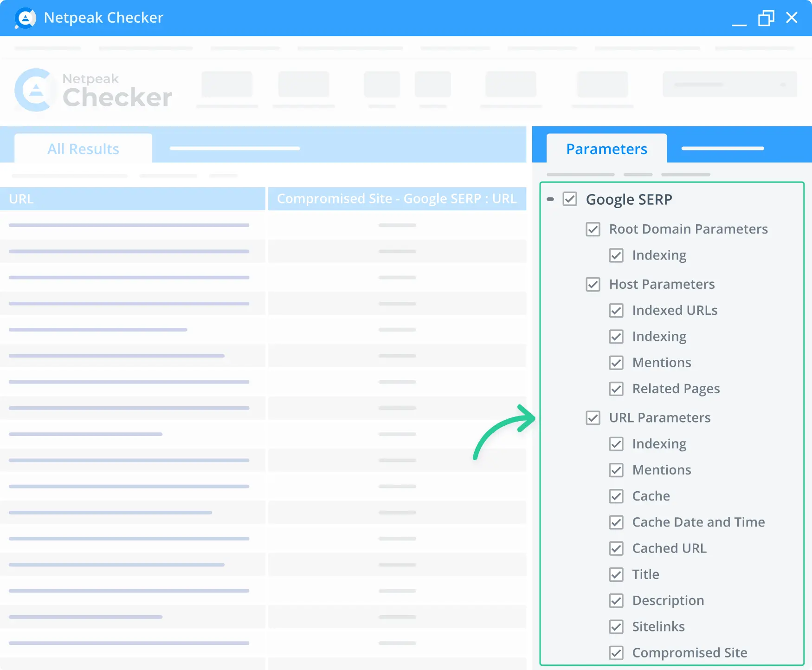Select the Root Domain Parameters label
This screenshot has width=812, height=670.
(688, 229)
